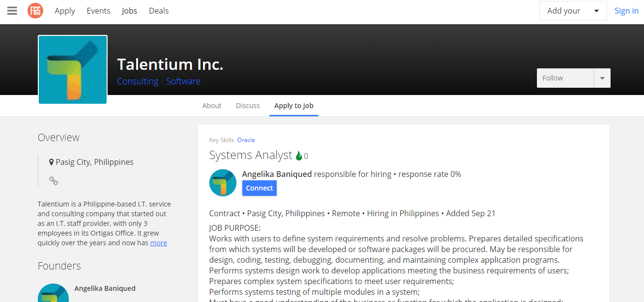Click the response rate 0% text

pyautogui.click(x=430, y=174)
